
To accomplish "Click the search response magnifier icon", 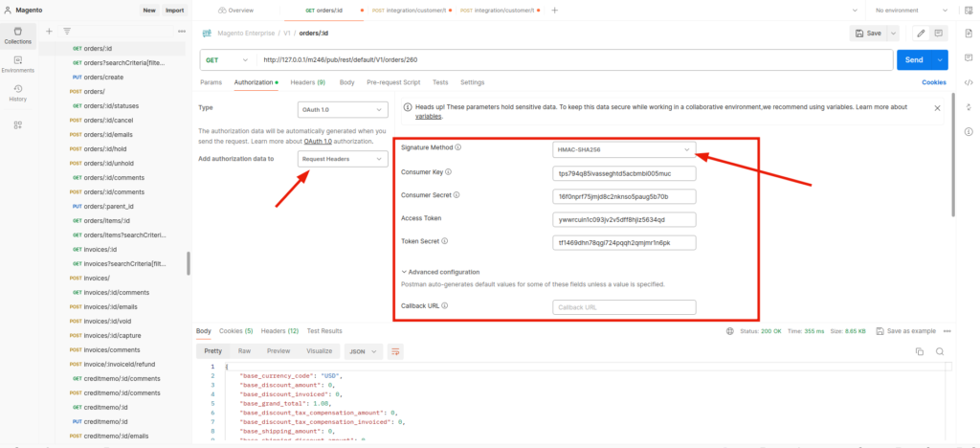I will [940, 351].
